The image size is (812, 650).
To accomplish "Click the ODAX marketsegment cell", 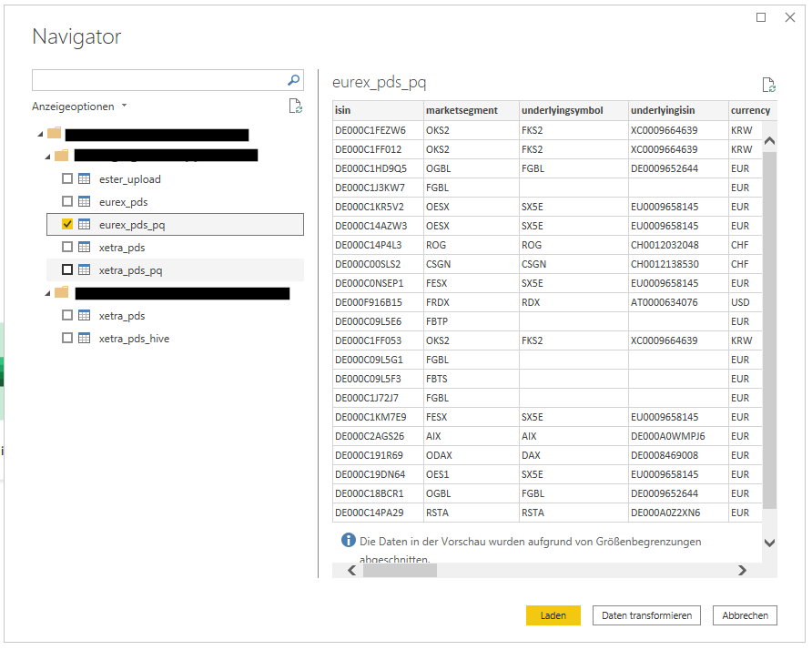I will tap(472, 455).
